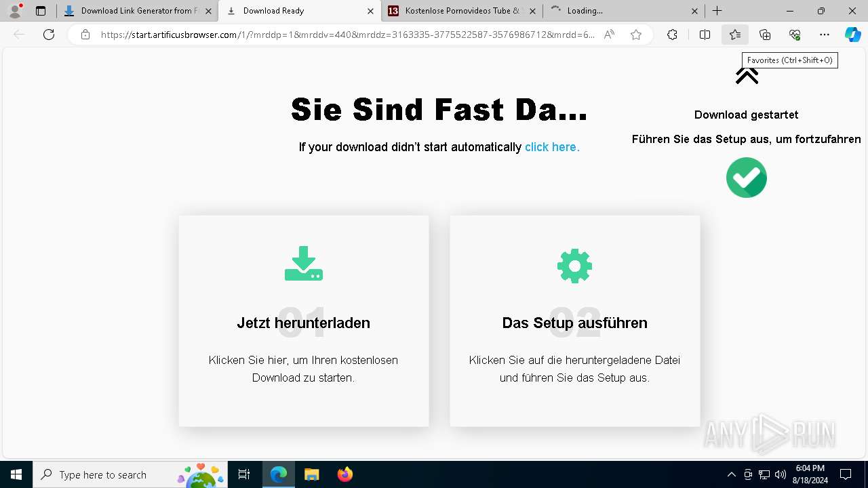The height and width of the screenshot is (488, 868).
Task: Open the Copilot sidebar icon
Action: (852, 35)
